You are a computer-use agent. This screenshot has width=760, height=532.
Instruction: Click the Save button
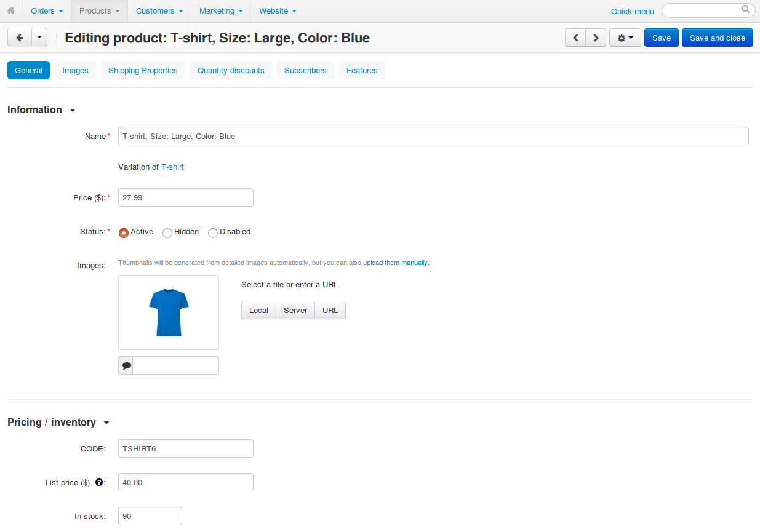coord(662,38)
